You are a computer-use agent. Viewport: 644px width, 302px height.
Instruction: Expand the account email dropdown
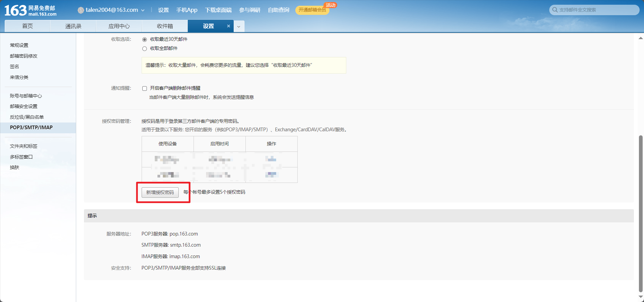[143, 10]
